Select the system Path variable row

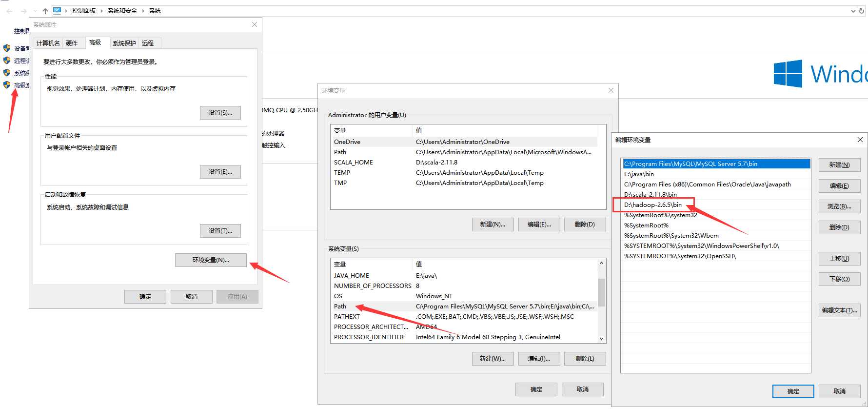click(464, 307)
